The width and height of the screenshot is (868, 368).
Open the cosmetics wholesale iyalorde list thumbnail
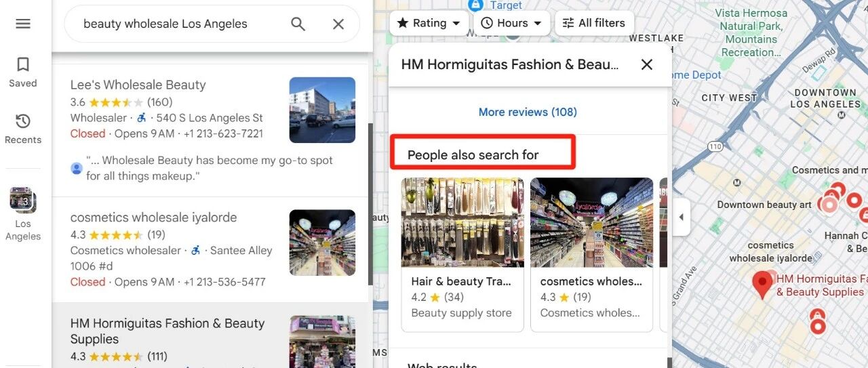click(x=322, y=243)
